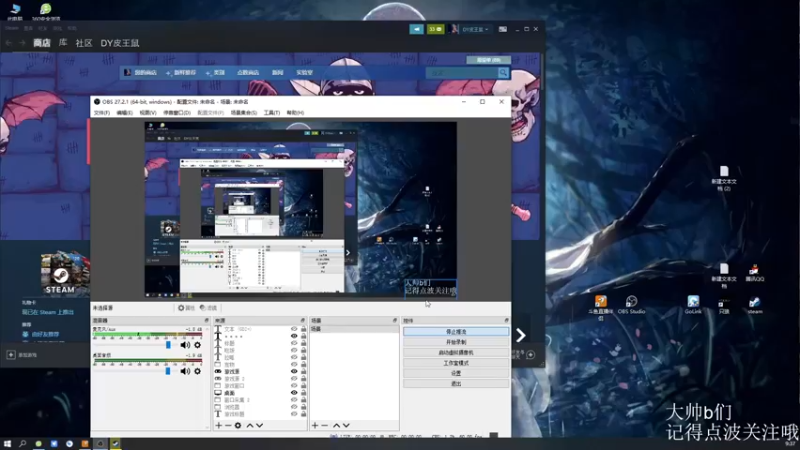The image size is (800, 450).
Task: Remove selected source with minus icon
Action: pos(228,425)
